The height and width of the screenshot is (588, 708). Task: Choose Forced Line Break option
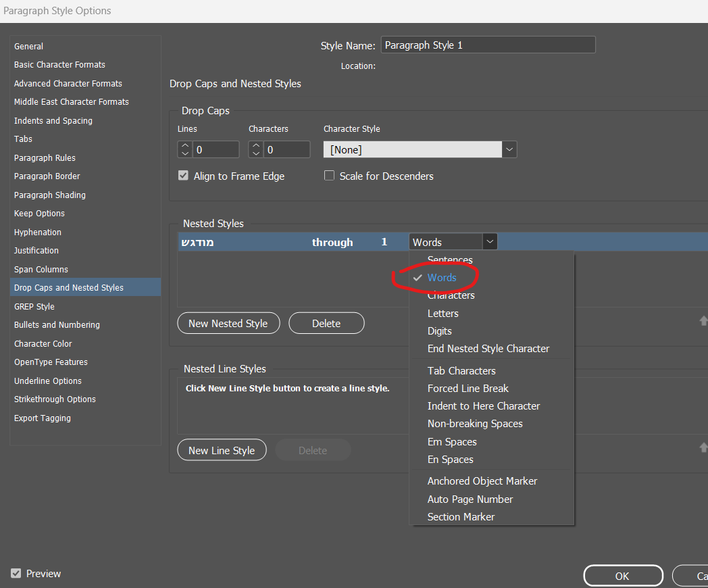coord(467,389)
